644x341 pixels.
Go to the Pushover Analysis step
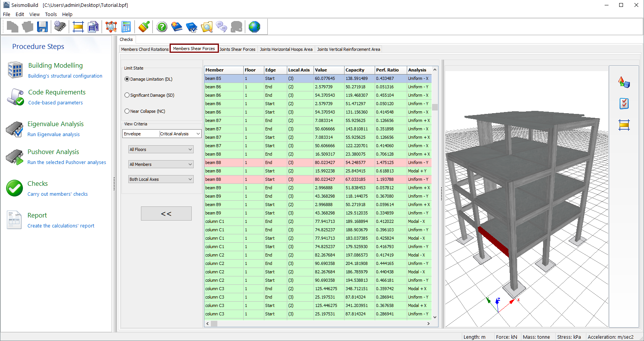[x=53, y=152]
